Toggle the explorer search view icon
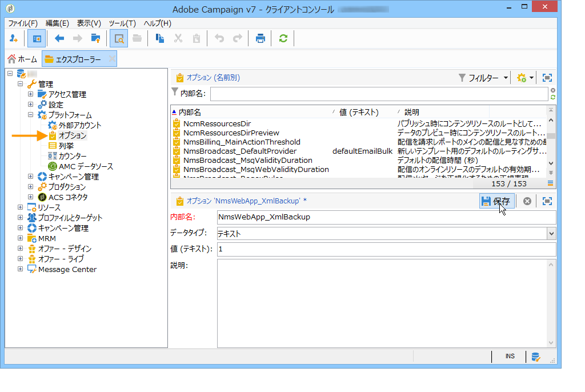Viewport: 585px width, 392px height. coord(119,38)
